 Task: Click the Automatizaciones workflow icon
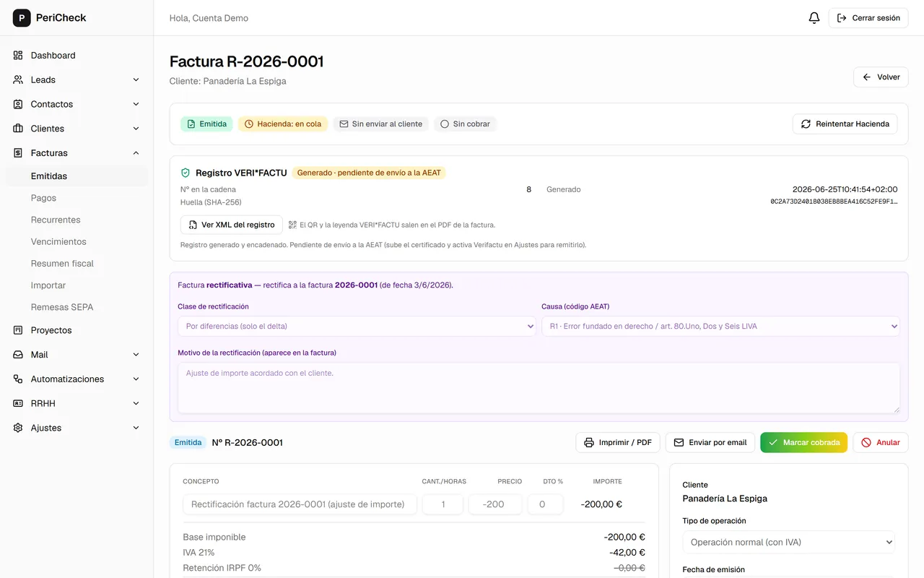18,379
